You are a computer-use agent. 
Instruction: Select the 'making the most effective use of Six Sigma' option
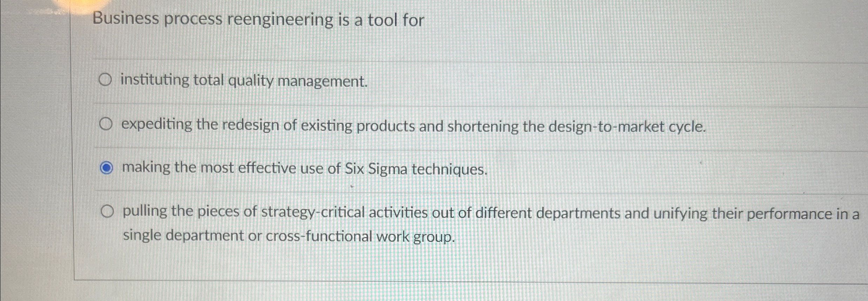pyautogui.click(x=107, y=168)
